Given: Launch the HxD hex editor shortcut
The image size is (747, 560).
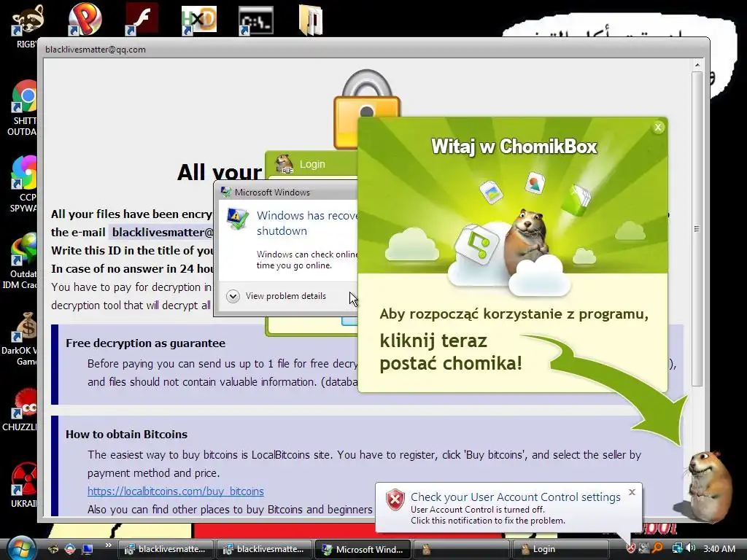Looking at the screenshot, I should (198, 20).
